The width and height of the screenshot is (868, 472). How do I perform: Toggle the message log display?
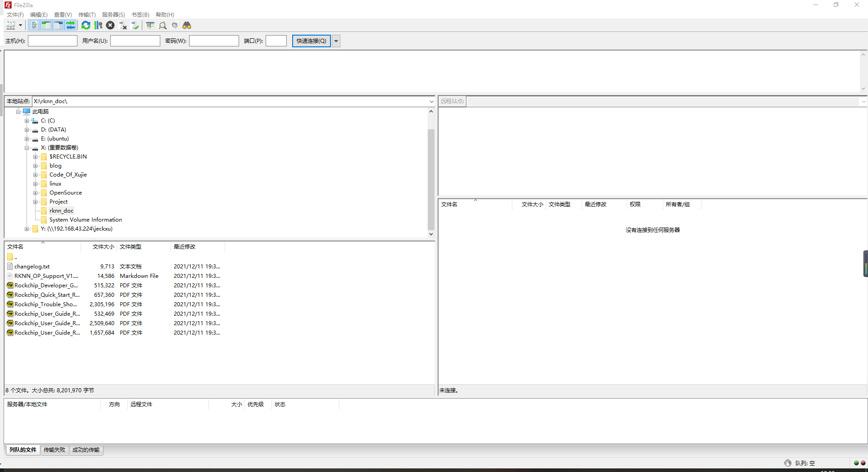point(34,25)
